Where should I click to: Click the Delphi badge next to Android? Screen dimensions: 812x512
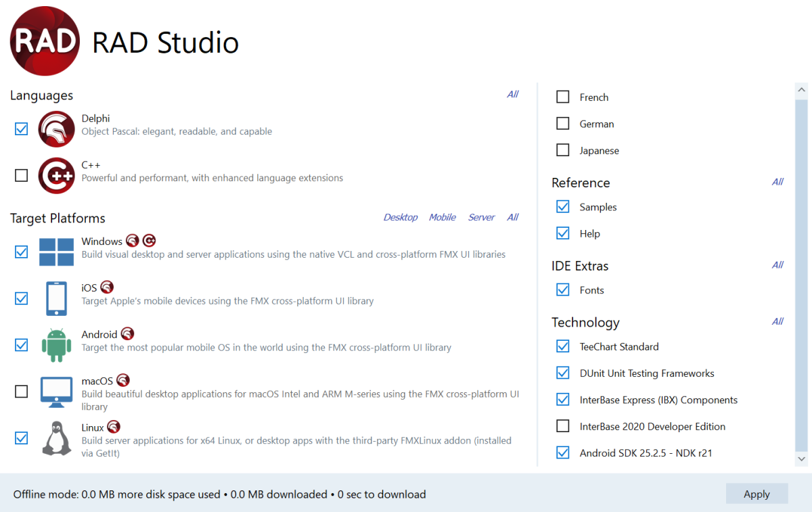click(127, 333)
